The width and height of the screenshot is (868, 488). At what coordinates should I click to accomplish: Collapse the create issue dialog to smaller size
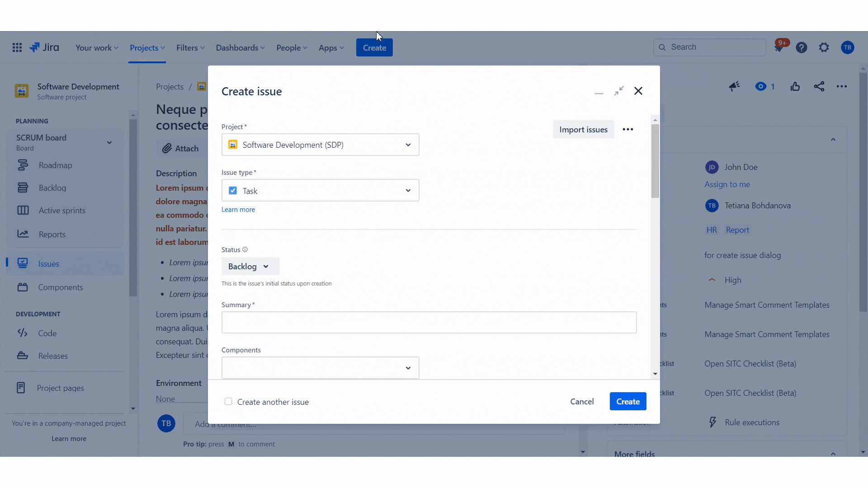click(618, 91)
